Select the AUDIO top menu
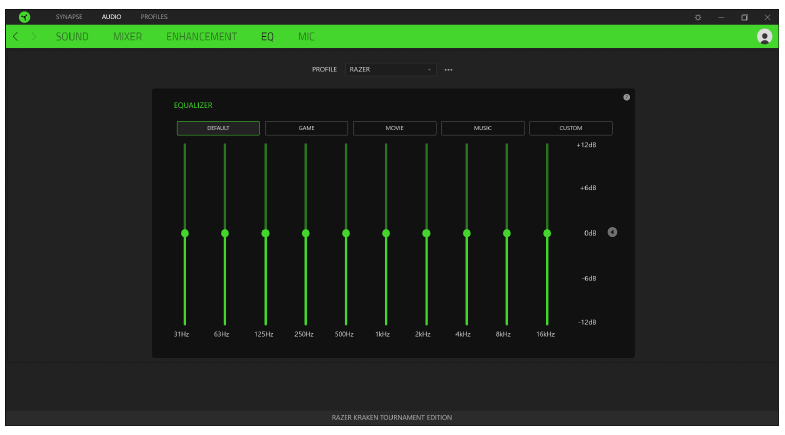This screenshot has width=785, height=435. pos(111,17)
